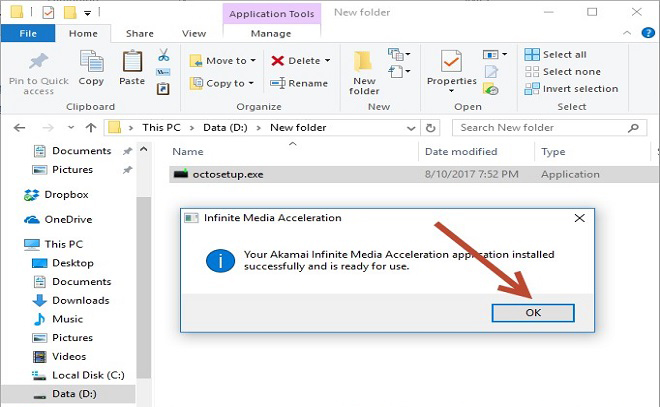Select Data (D:) in navigation pane

tap(74, 394)
